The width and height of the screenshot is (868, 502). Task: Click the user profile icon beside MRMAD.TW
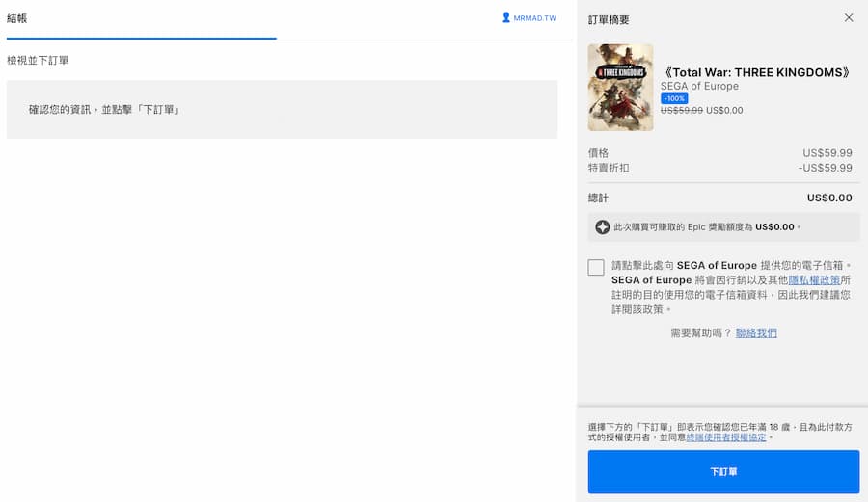point(506,17)
